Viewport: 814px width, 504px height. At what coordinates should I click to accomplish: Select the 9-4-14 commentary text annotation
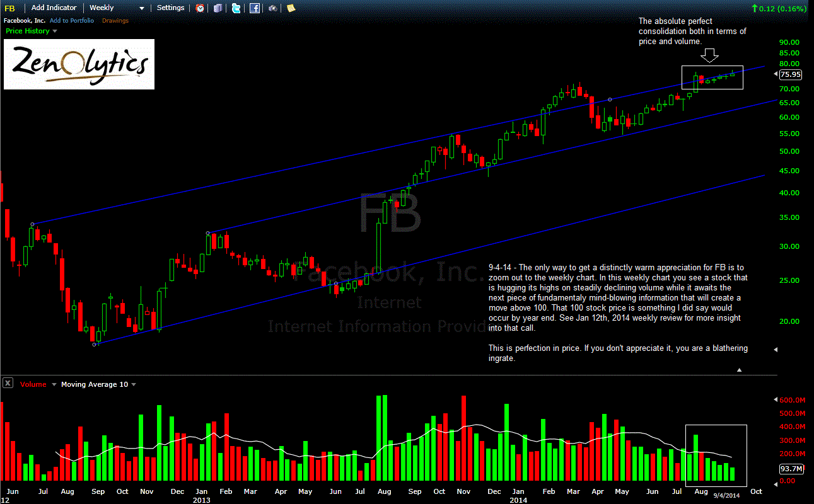click(x=618, y=313)
